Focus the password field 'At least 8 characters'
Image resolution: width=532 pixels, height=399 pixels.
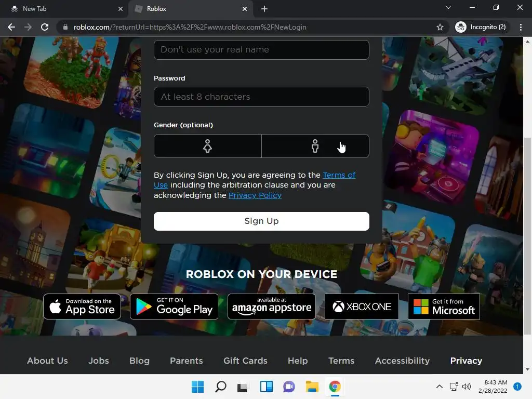[x=261, y=97]
